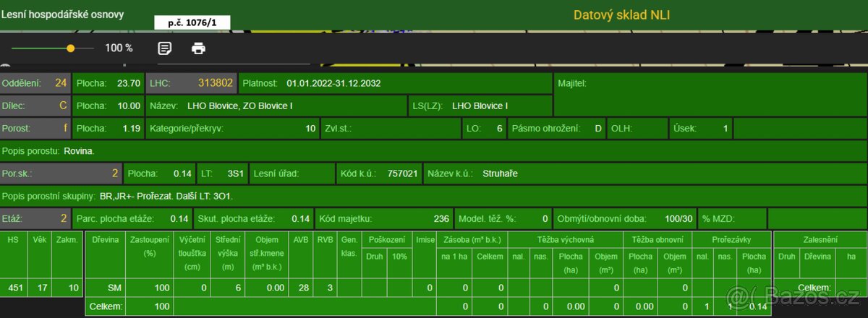Select the LHC code 313802 field
The image size is (868, 318).
tap(191, 83)
